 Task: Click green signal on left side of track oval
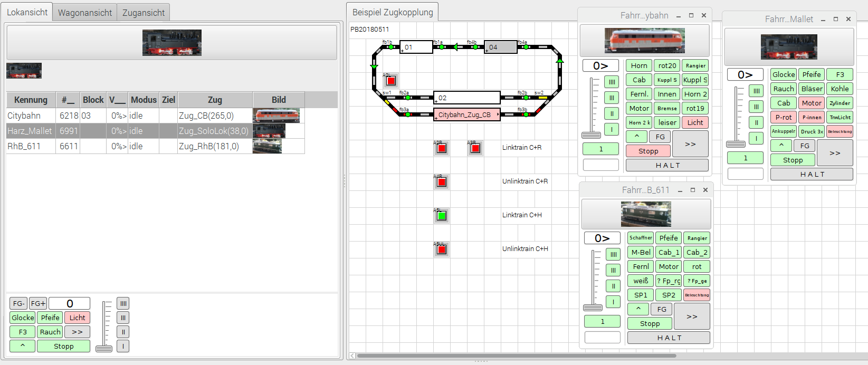click(x=374, y=66)
